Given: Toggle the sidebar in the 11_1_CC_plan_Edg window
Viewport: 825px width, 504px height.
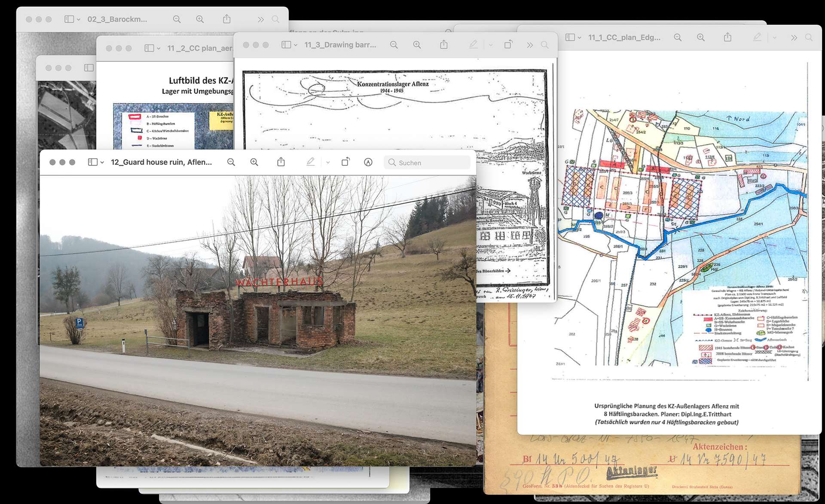Looking at the screenshot, I should [570, 37].
